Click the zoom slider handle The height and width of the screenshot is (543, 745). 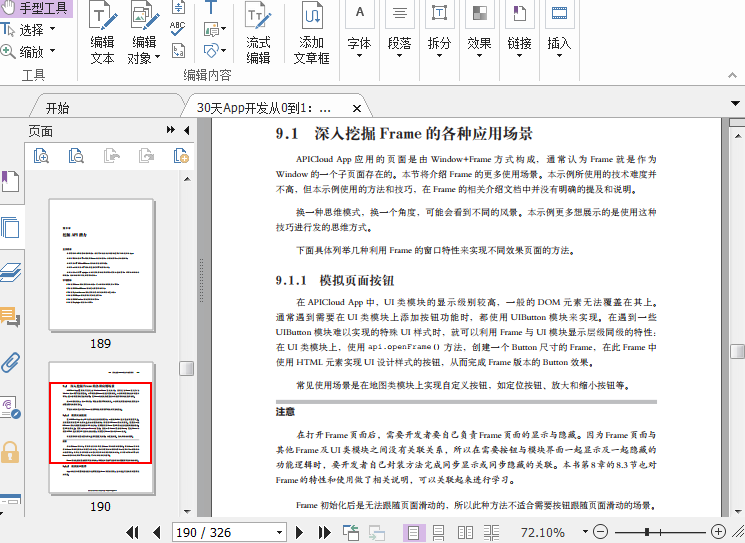click(648, 532)
